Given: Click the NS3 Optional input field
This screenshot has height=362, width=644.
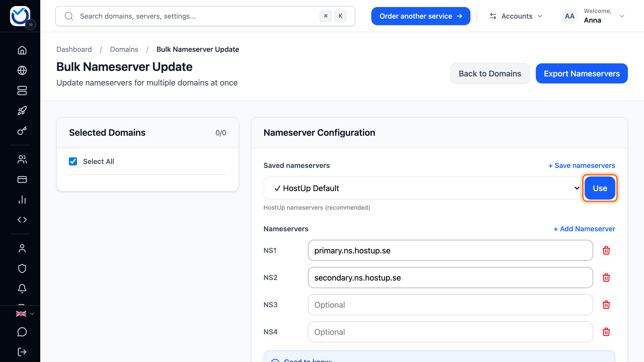Looking at the screenshot, I should [450, 305].
